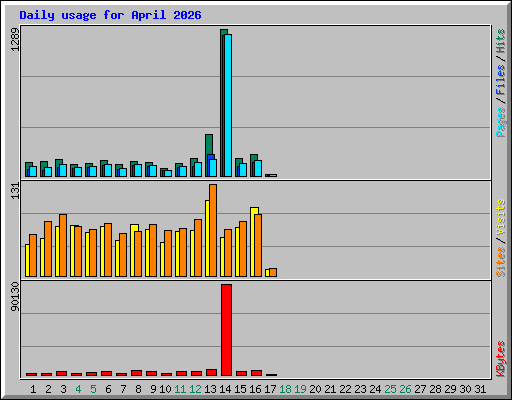The image size is (512, 400).
Task: Click the day 2 axis label
Action: tap(48, 389)
